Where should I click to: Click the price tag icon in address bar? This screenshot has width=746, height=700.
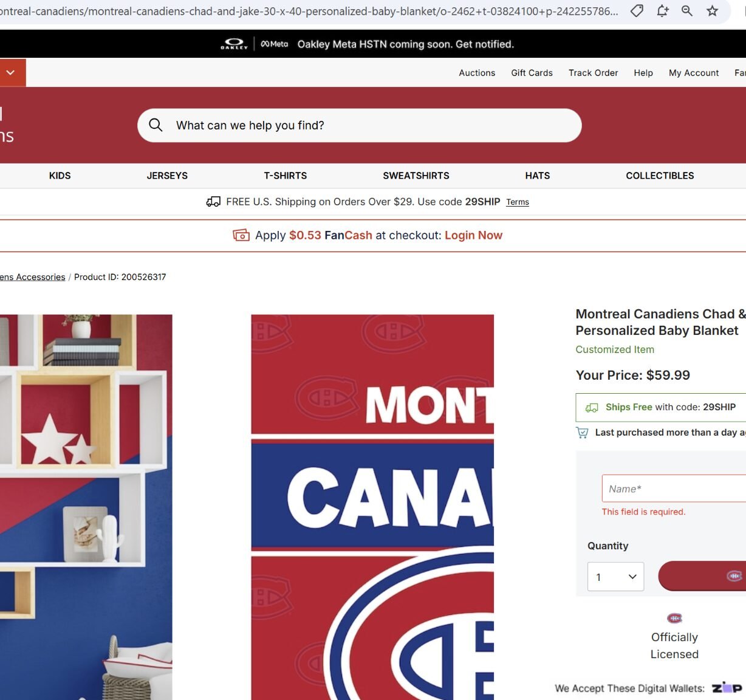pos(637,10)
